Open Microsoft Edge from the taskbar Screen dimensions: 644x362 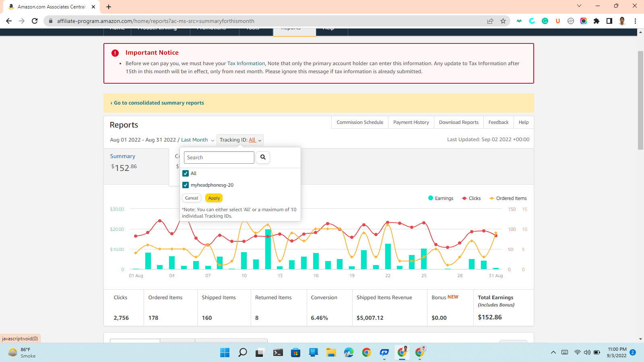click(349, 353)
